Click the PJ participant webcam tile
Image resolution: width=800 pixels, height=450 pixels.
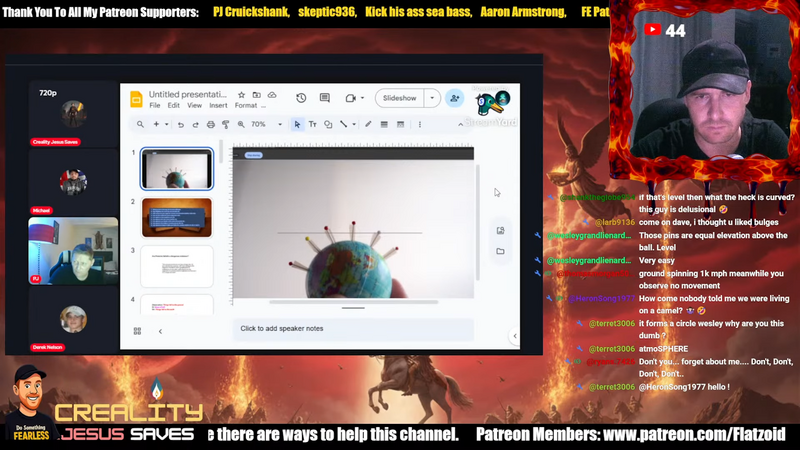(73, 251)
